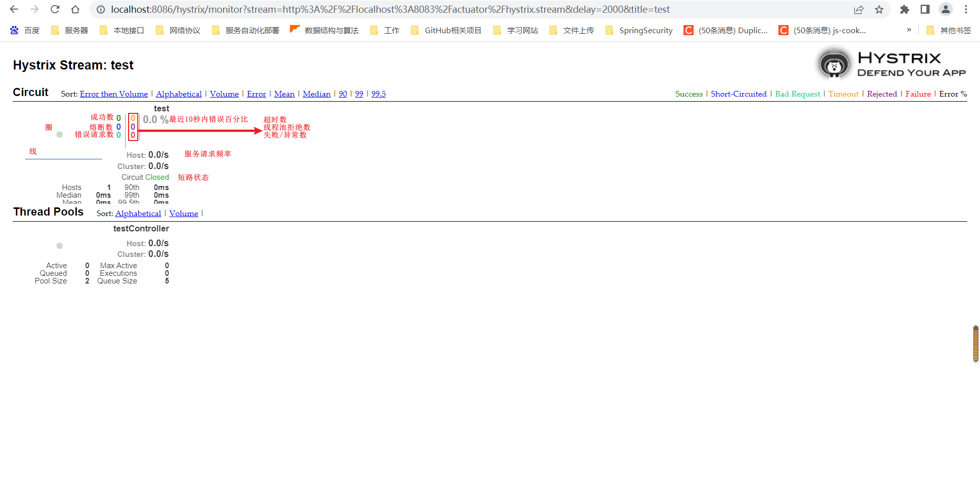Sort circuits by 99.5 percentile

(x=378, y=94)
